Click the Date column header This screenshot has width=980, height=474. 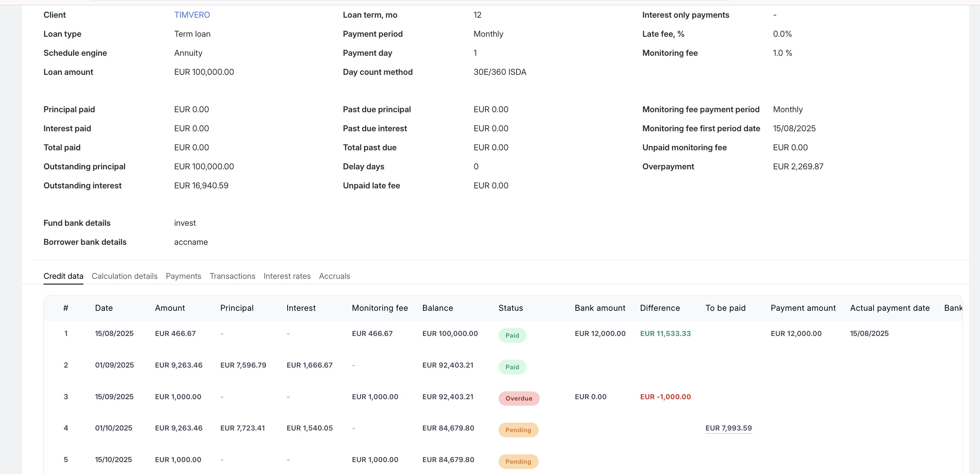103,308
